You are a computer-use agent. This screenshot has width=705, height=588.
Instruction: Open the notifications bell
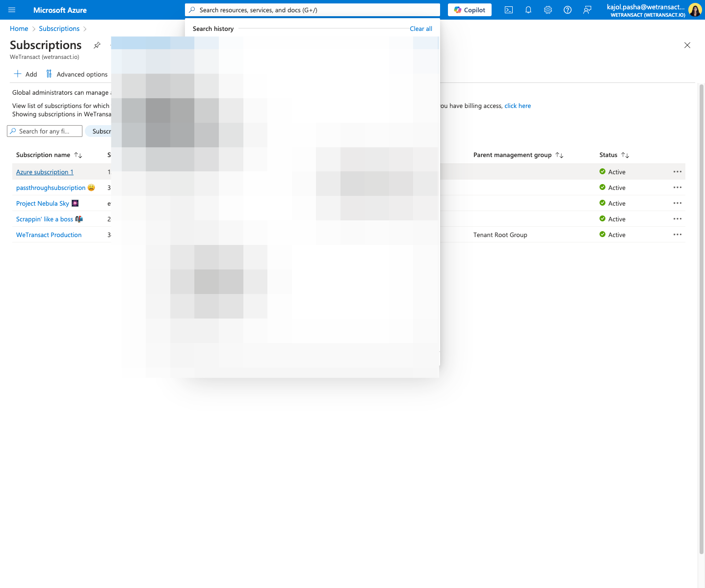coord(528,10)
